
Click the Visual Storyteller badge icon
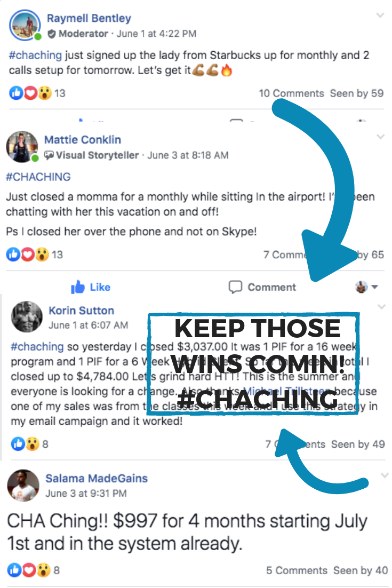[49, 155]
